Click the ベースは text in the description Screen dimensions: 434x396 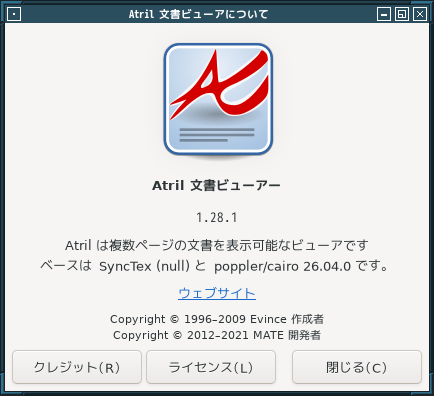click(x=66, y=266)
